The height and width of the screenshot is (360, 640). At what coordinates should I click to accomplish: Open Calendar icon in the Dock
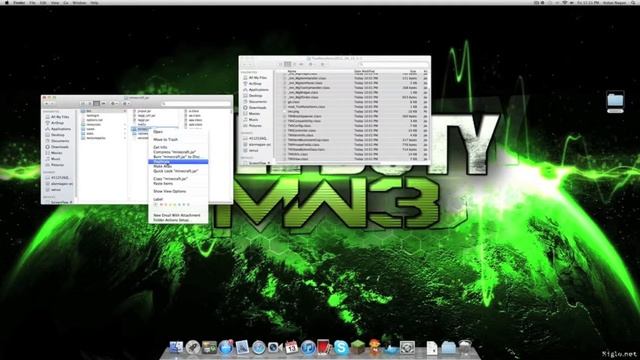[291, 347]
